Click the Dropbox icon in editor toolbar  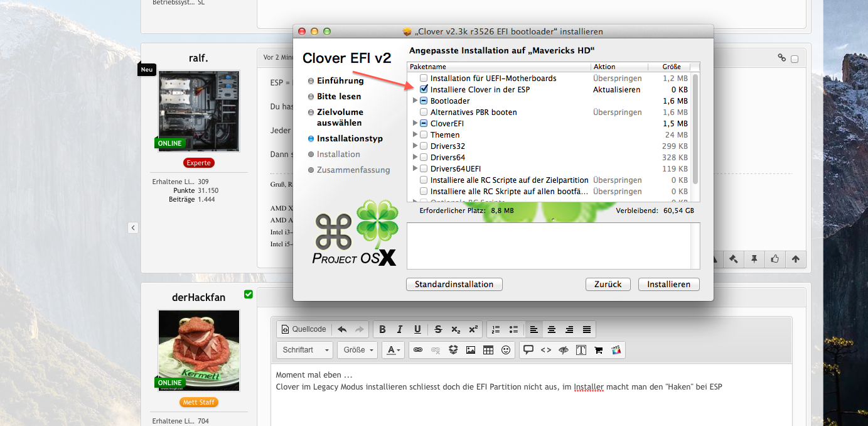click(x=453, y=350)
